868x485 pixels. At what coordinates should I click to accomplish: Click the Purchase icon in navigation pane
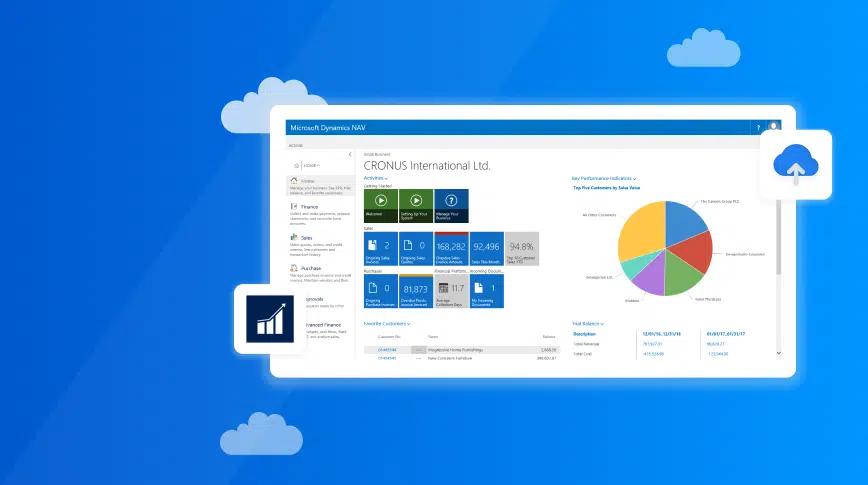[x=294, y=268]
